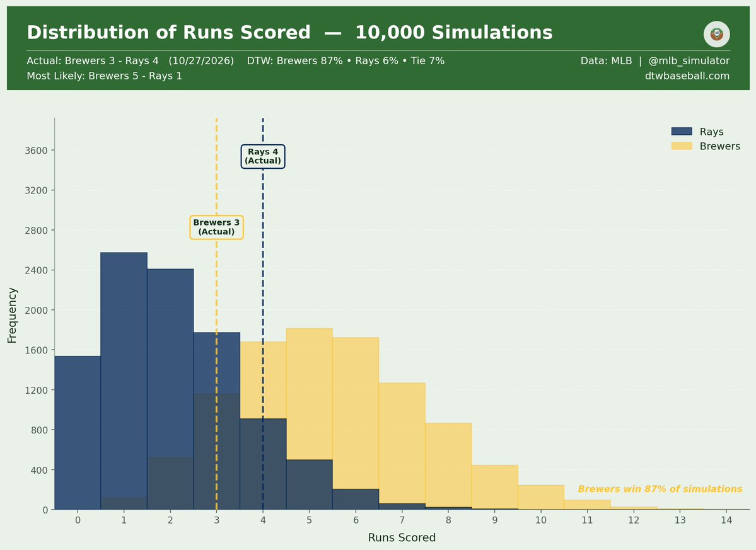Click 'Actual: Brewers 3 - Rays 4' text
Viewport: 756px width, 550px height.
tap(93, 60)
